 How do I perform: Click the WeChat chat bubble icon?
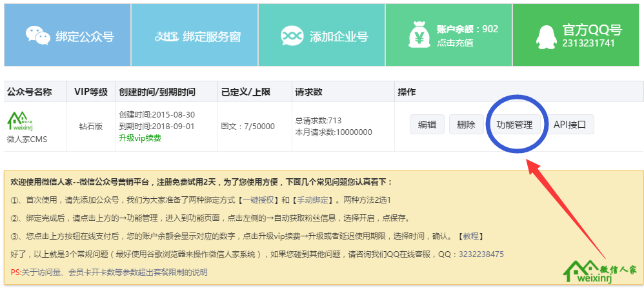click(x=37, y=36)
